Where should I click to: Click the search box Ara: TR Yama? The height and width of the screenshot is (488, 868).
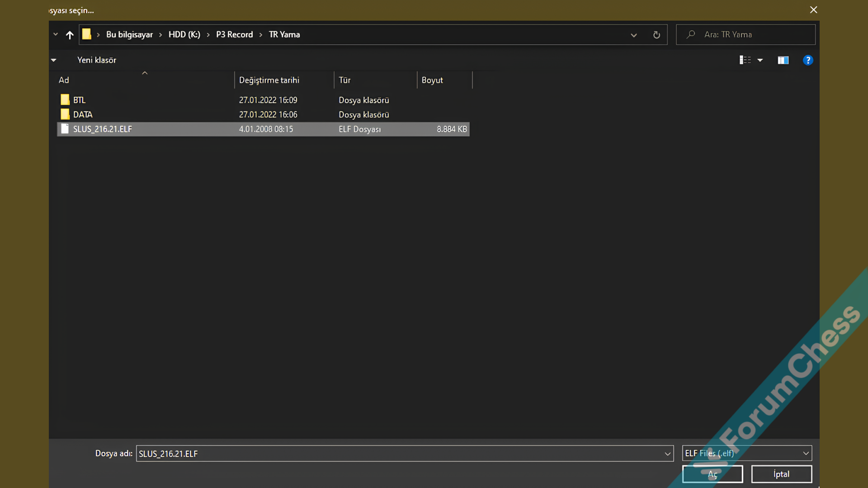click(746, 35)
